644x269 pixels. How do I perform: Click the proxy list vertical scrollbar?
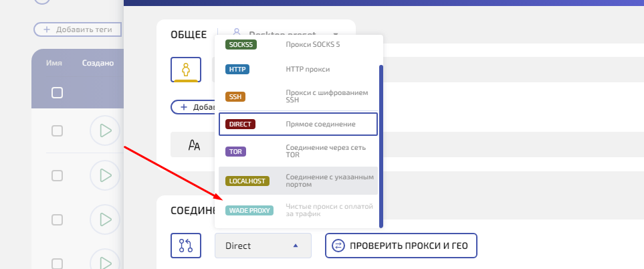coord(381,146)
